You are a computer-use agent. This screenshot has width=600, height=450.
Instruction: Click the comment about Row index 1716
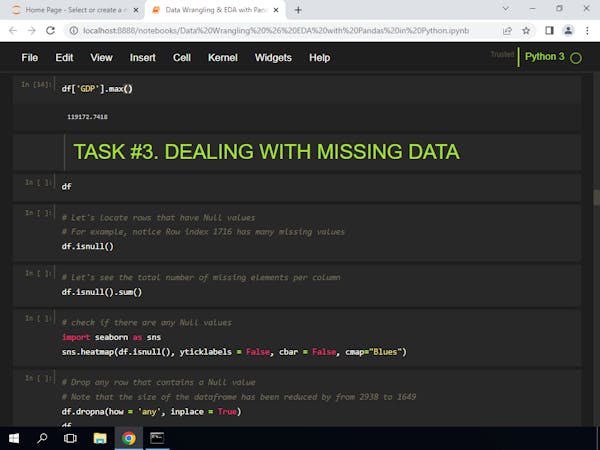click(203, 232)
